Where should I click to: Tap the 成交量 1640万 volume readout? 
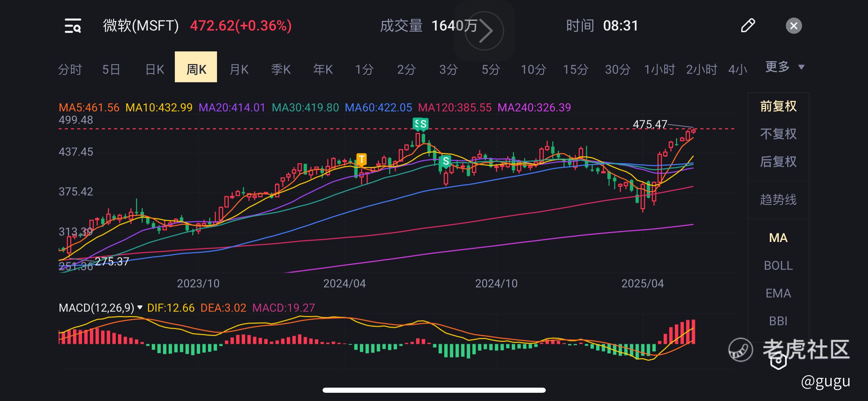[429, 26]
